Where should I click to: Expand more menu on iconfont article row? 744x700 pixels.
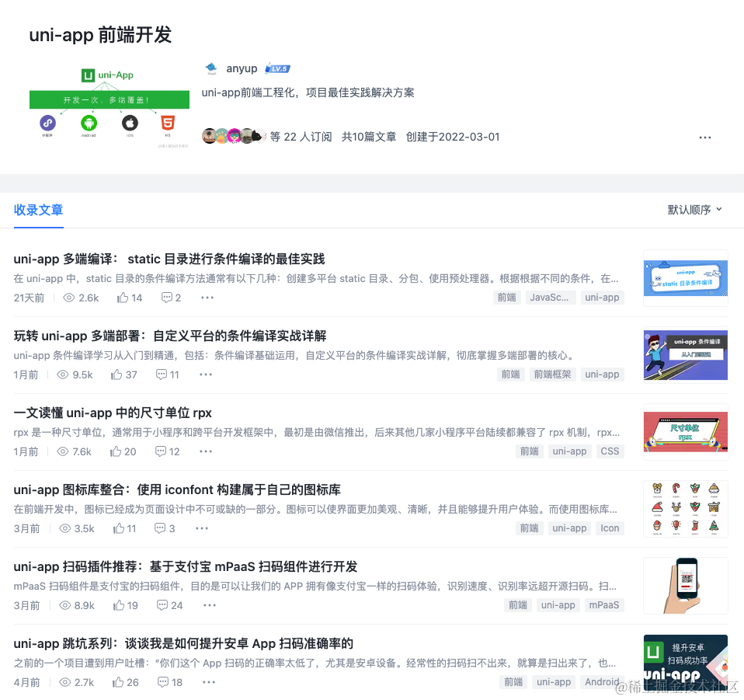[x=202, y=528]
